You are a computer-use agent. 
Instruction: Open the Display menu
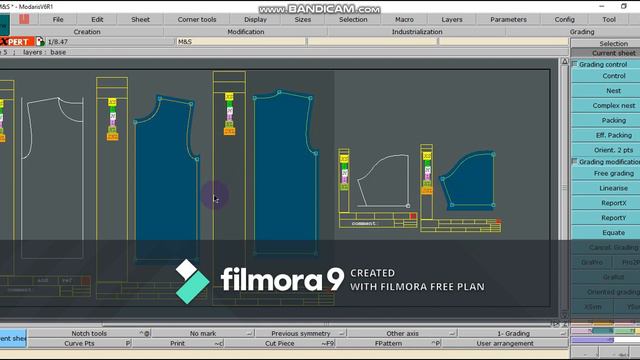click(256, 19)
